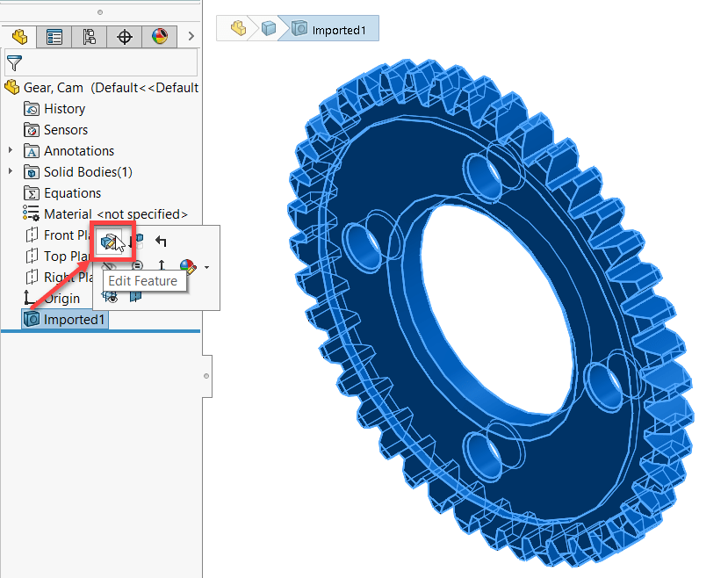
Task: Click the Section View icon in context toolbar
Action: coord(134,296)
